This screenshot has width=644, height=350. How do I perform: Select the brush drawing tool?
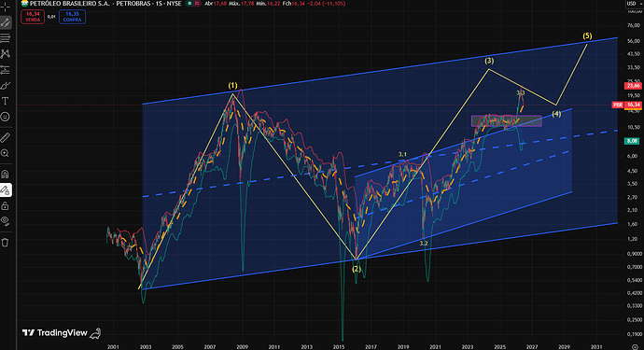coord(6,86)
